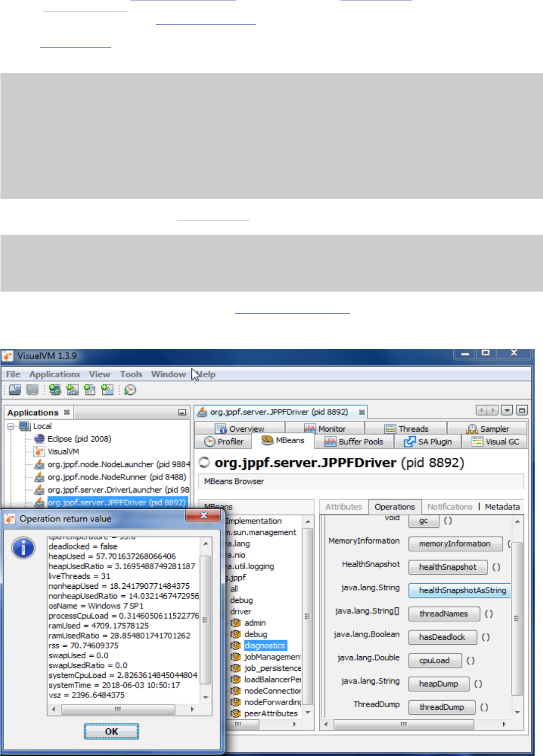Click the Java icon beside org.jppf.server.DriverLauncher
Viewport: 543px width, 756px height.
39,490
